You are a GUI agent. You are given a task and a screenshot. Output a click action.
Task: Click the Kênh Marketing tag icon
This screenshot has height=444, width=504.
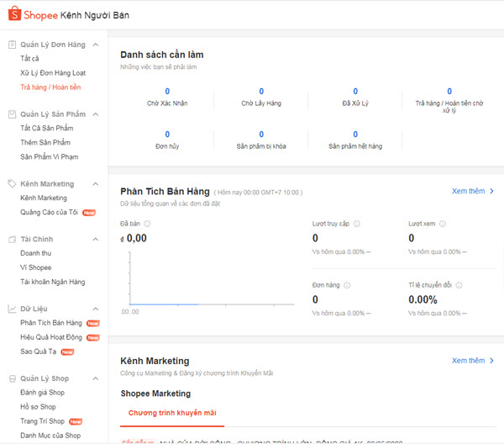[x=11, y=183]
